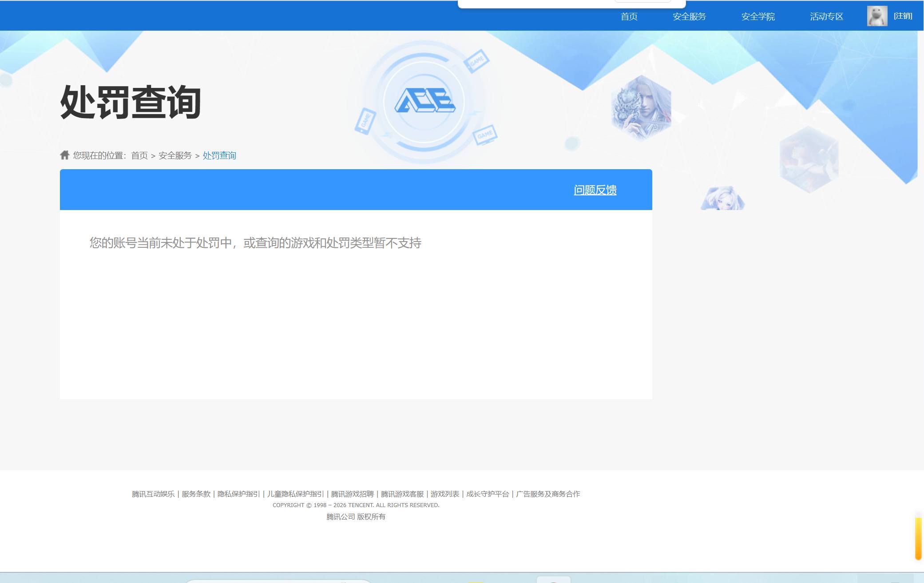The height and width of the screenshot is (583, 924).
Task: Click the [注销] logout link
Action: coord(903,16)
